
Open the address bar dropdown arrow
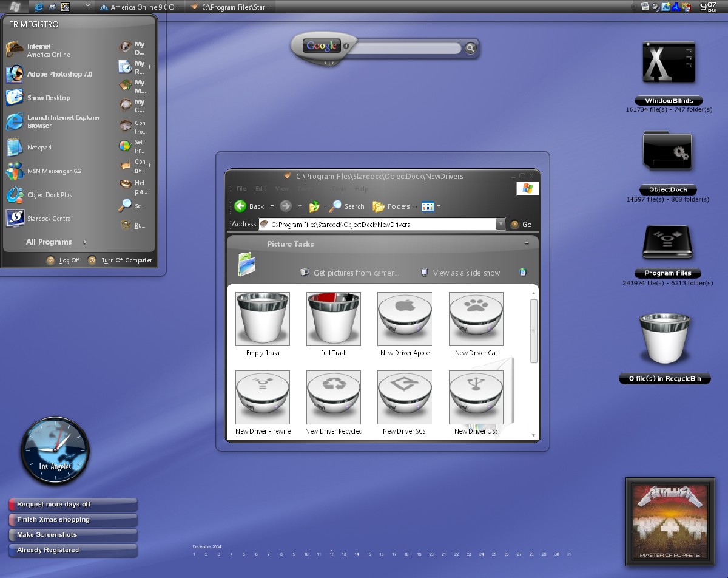pos(500,224)
